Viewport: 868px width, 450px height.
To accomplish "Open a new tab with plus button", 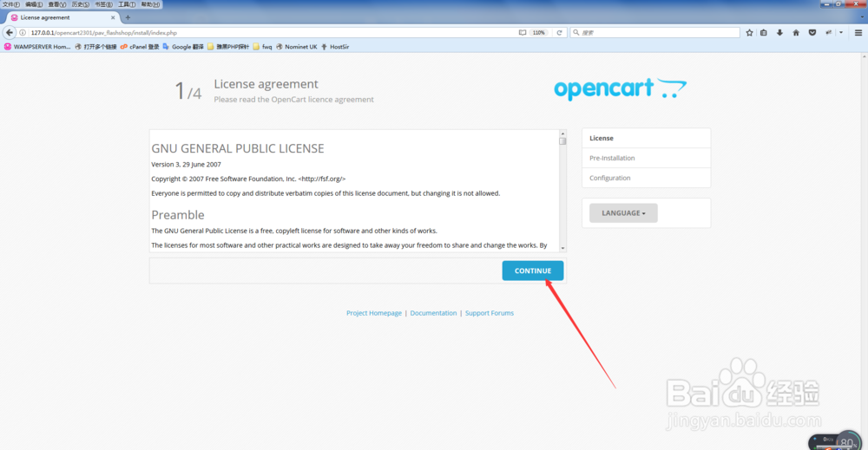I will (x=128, y=17).
